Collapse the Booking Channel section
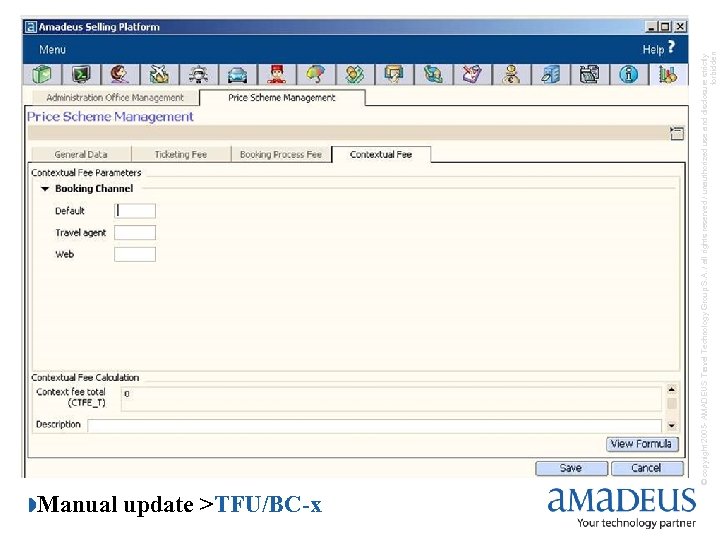Viewport: 720px width, 540px height. pos(45,189)
